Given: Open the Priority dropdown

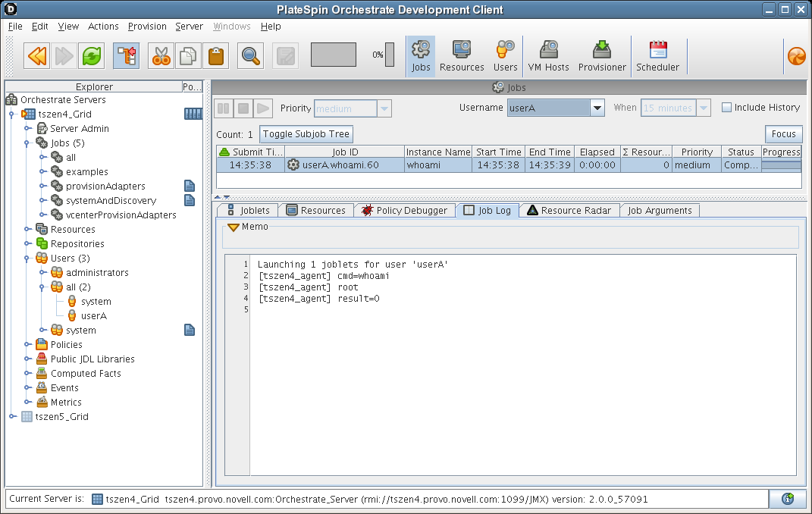Looking at the screenshot, I should (384, 108).
